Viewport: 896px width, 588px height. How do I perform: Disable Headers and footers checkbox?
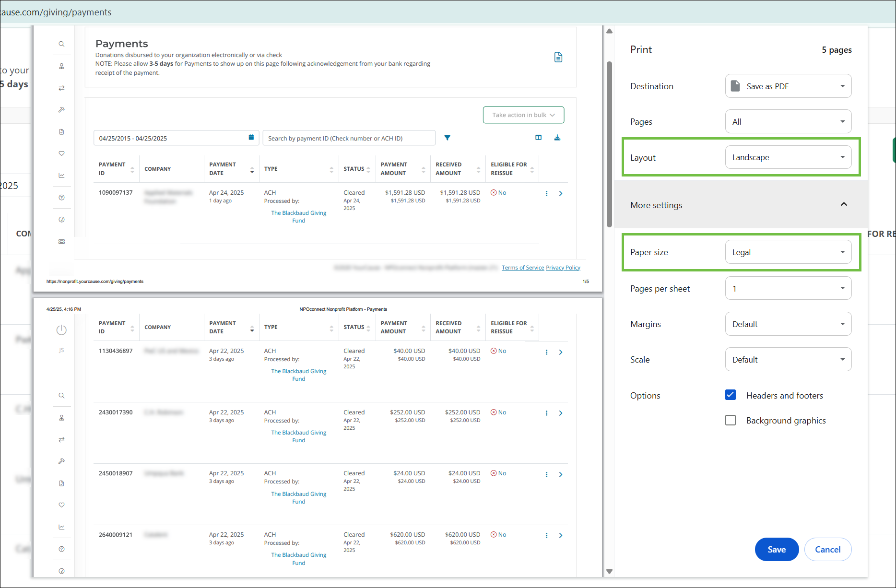(731, 395)
